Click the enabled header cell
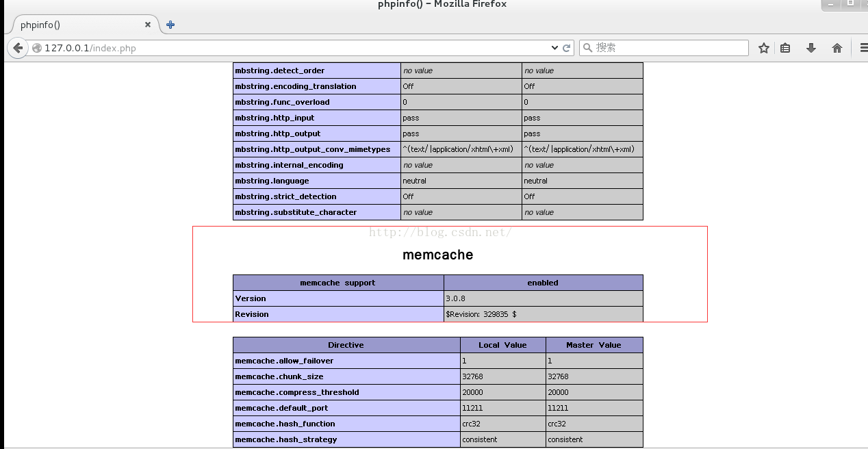868x449 pixels. click(x=544, y=283)
